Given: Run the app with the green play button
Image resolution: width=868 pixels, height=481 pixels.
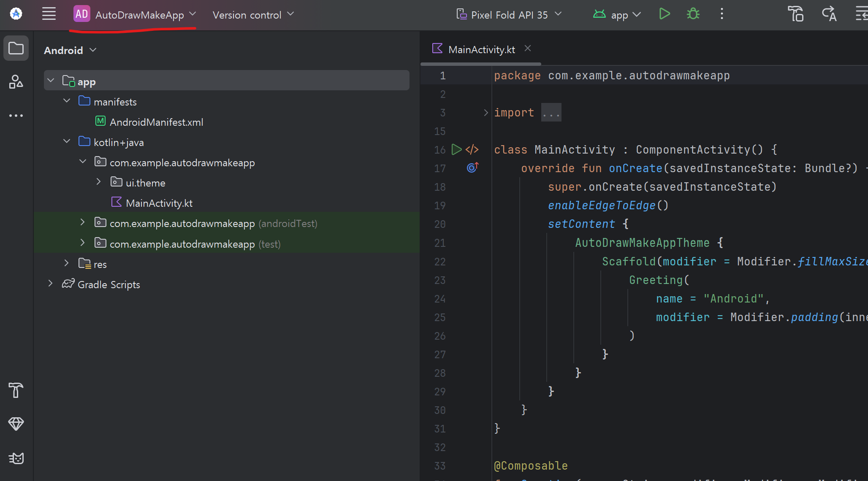Looking at the screenshot, I should (665, 14).
